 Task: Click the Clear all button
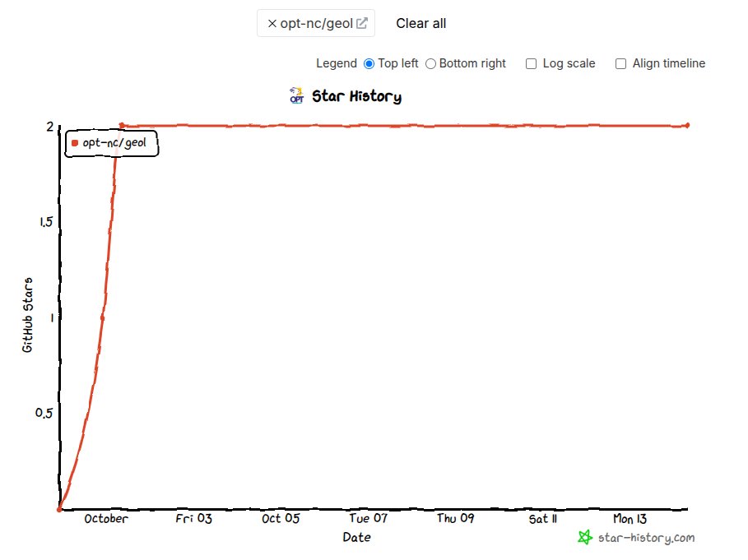(420, 23)
